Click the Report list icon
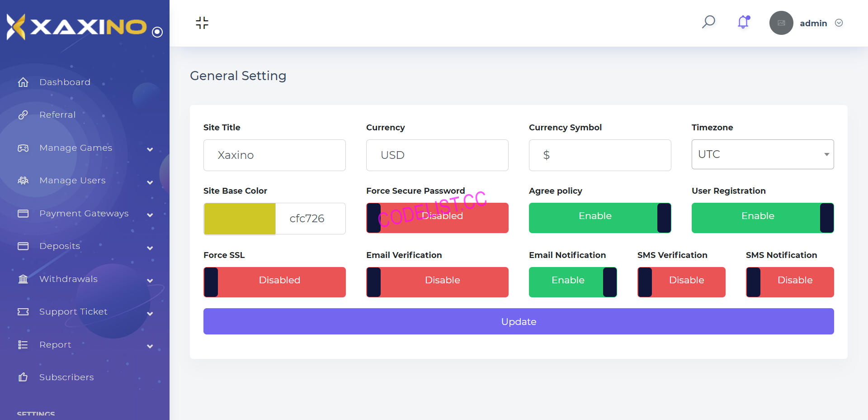The image size is (868, 420). point(23,345)
